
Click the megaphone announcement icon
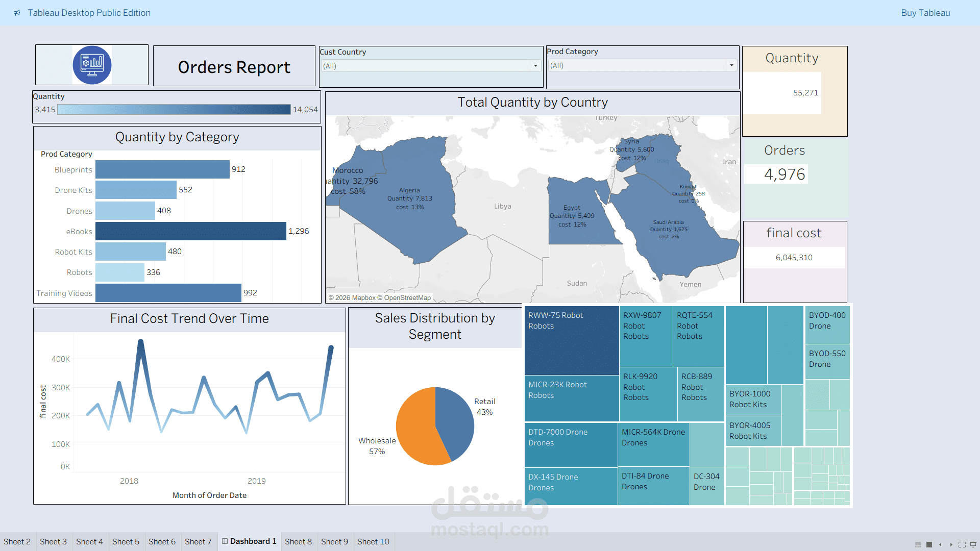pos(16,13)
